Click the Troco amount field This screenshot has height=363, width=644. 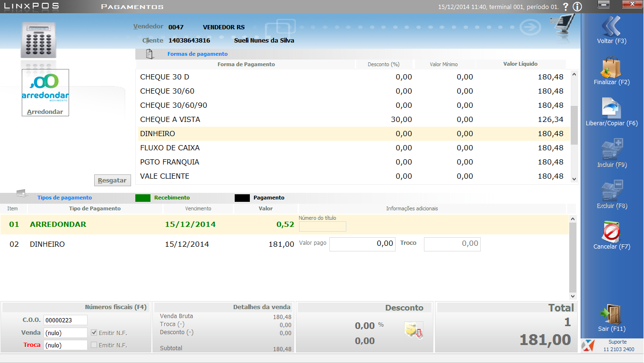point(452,244)
